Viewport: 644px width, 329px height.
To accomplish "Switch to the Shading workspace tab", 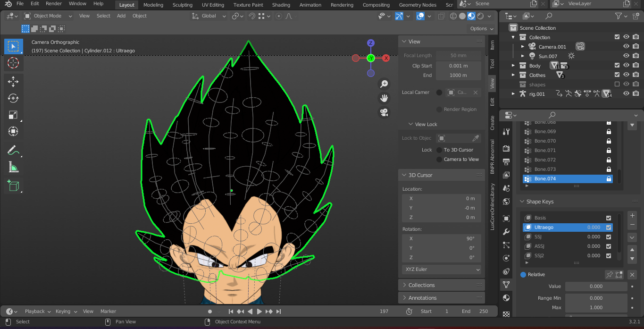I will pyautogui.click(x=281, y=5).
